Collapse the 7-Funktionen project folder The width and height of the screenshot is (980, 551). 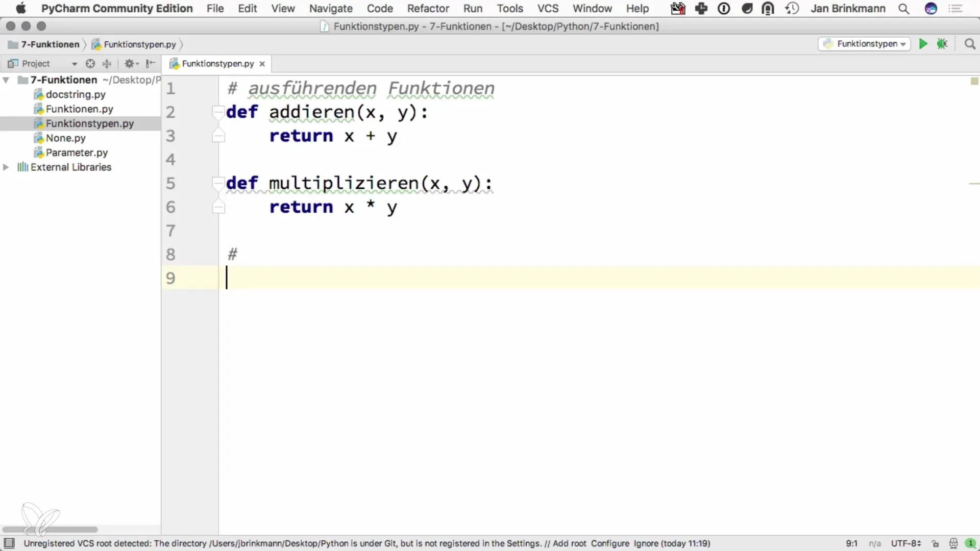pyautogui.click(x=6, y=80)
